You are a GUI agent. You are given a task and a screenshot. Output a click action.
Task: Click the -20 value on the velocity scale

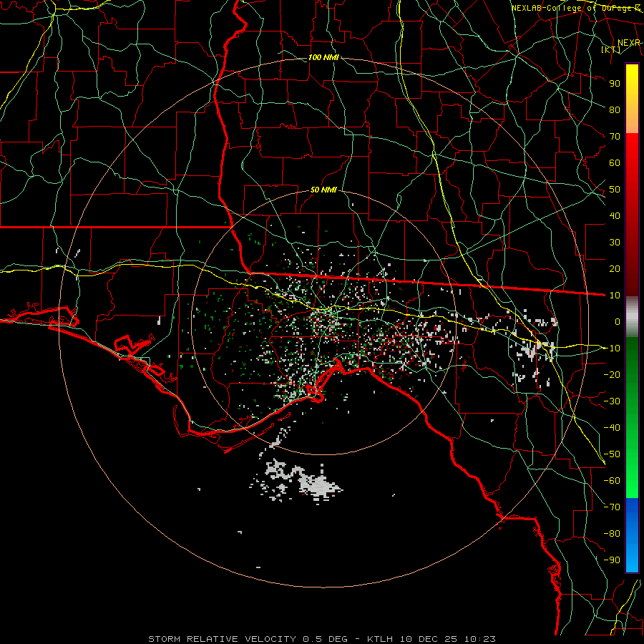[x=612, y=374]
